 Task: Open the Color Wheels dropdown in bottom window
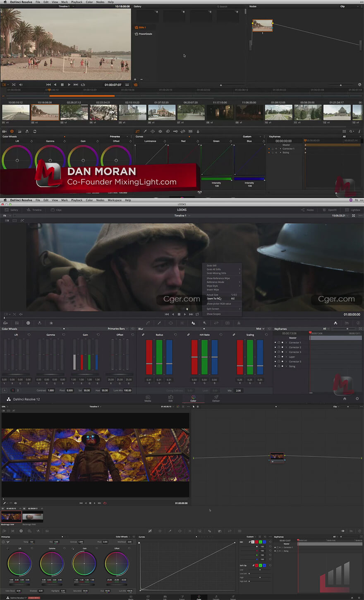pos(122,537)
